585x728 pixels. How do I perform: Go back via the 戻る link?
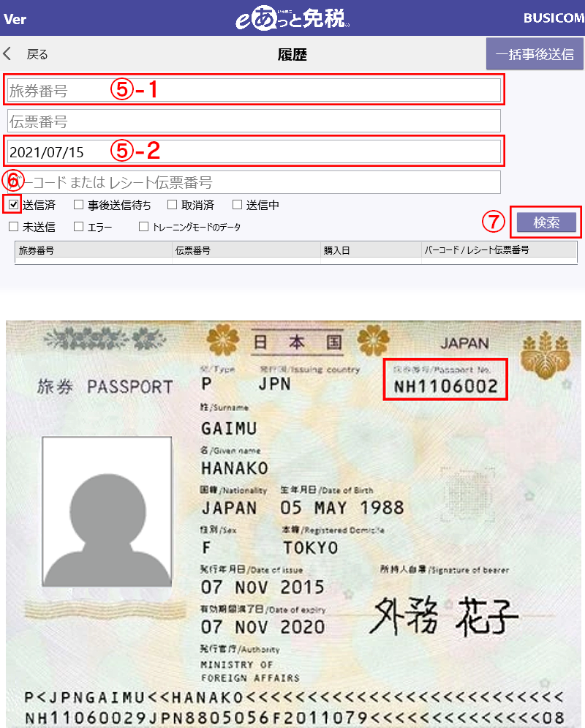coord(37,54)
